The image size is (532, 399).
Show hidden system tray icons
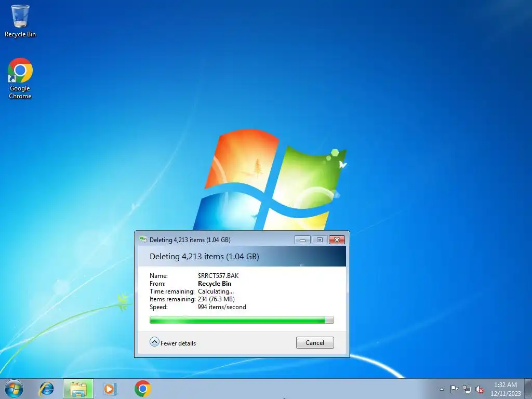click(442, 389)
